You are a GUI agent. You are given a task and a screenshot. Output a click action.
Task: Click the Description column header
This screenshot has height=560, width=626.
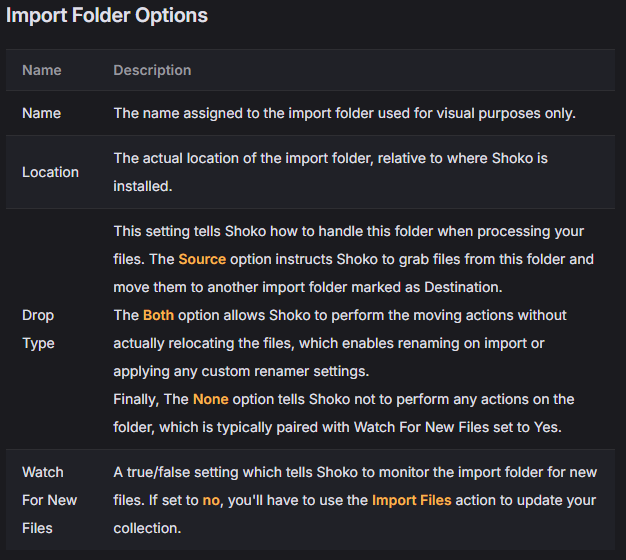click(x=152, y=70)
